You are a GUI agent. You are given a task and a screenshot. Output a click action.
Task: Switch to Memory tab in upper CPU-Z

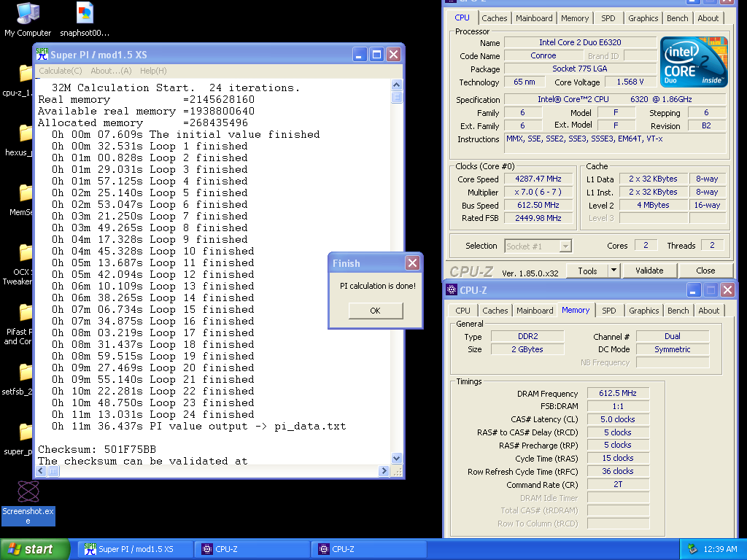[x=575, y=18]
